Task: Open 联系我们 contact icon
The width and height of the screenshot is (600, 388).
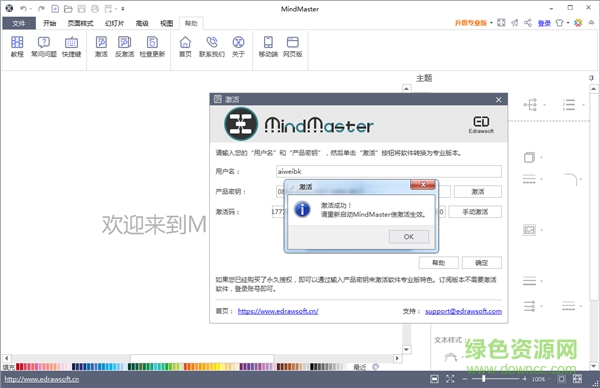Action: (x=212, y=47)
